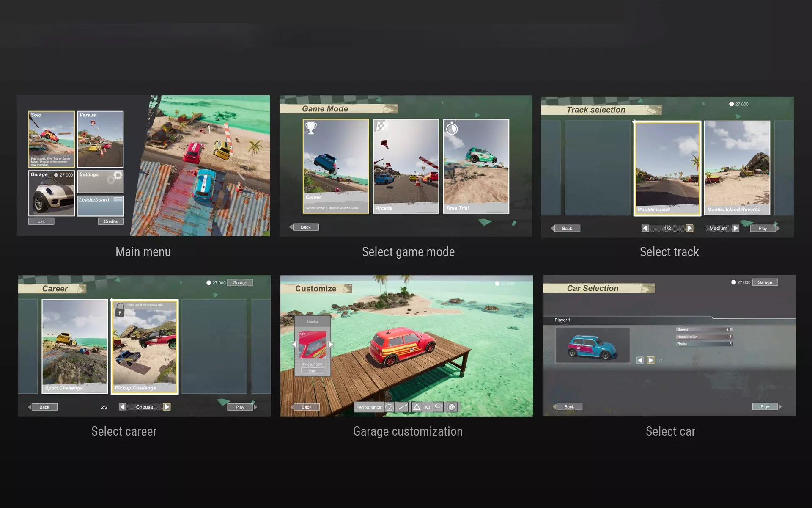Viewport: 812px width, 508px height.
Task: Select the wheel rim kit icon
Action: 452,407
